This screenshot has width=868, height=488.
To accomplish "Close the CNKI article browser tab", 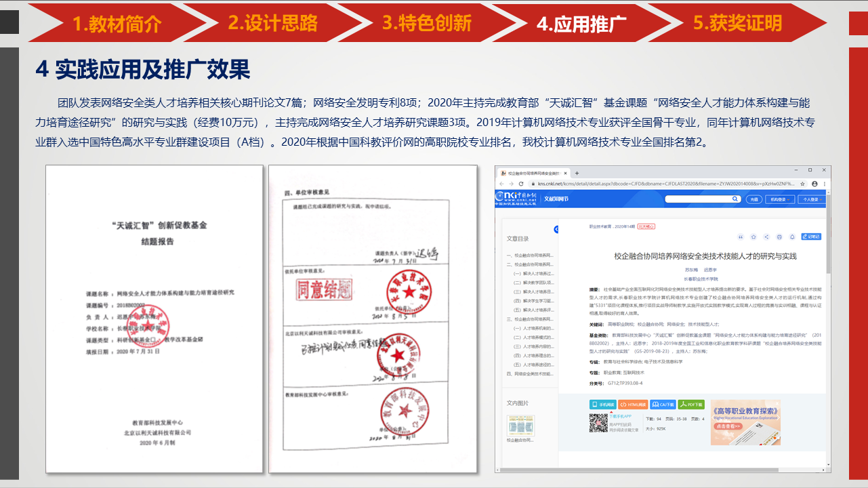I will pos(566,174).
